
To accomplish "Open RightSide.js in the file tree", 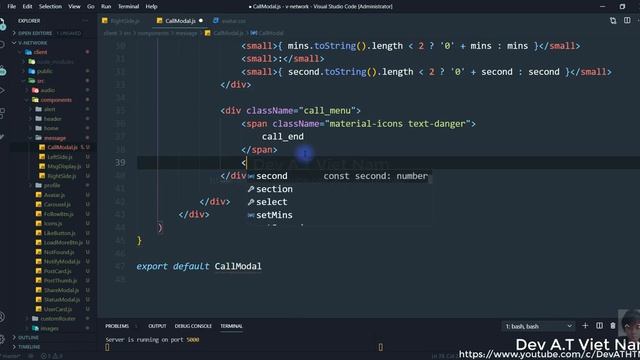I will (x=62, y=176).
